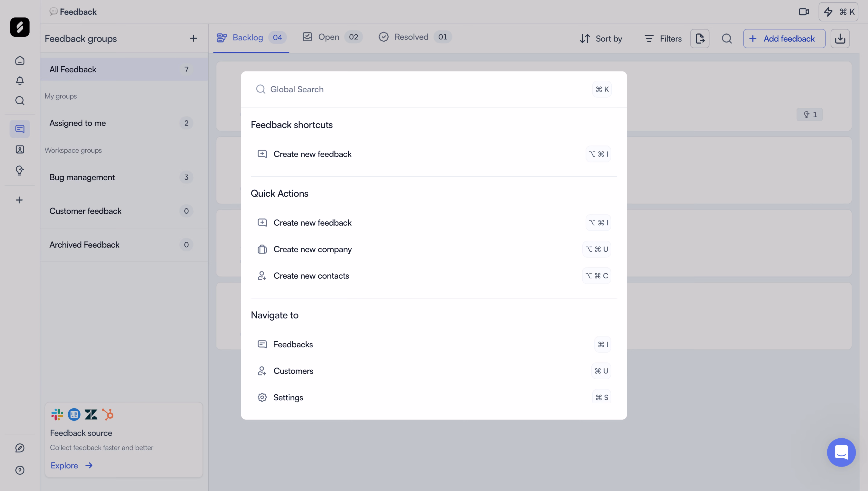Navigate to Customers
The height and width of the screenshot is (491, 868).
click(x=434, y=371)
